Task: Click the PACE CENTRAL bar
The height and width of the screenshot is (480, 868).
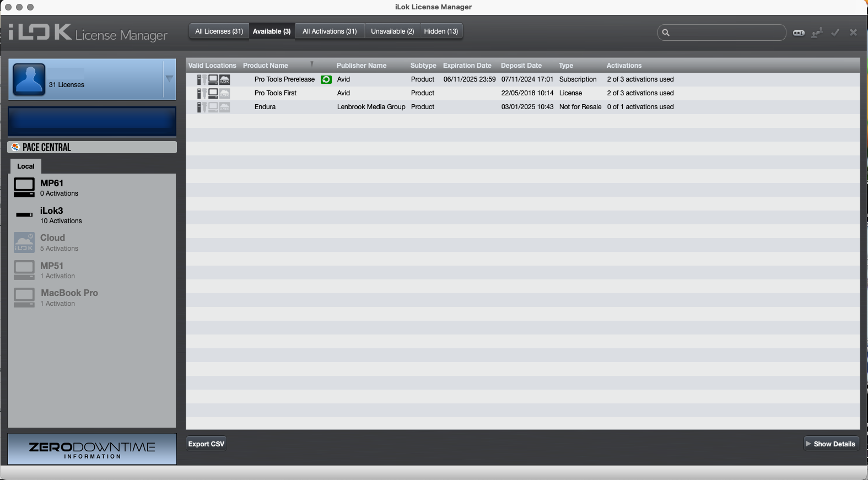Action: click(92, 147)
